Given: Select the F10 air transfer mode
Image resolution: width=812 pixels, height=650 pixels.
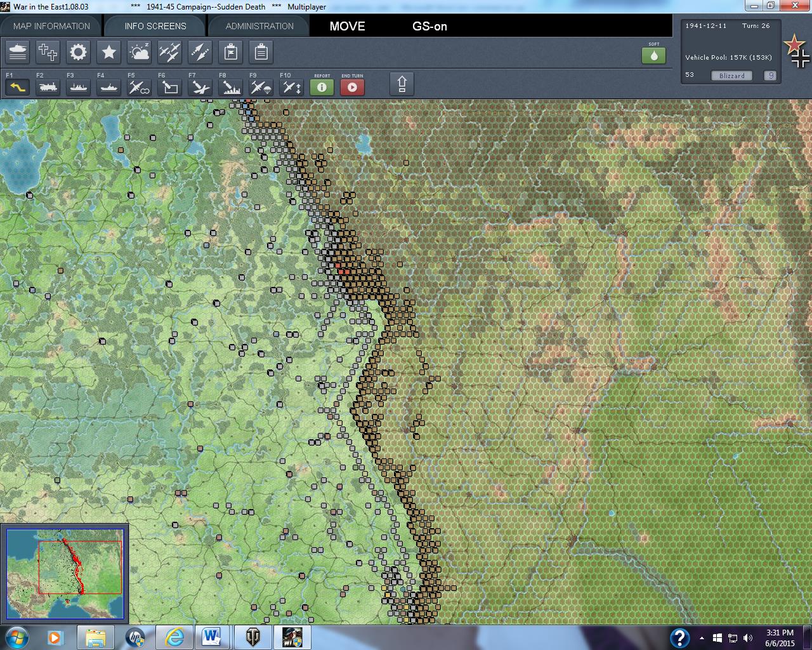Looking at the screenshot, I should point(292,87).
